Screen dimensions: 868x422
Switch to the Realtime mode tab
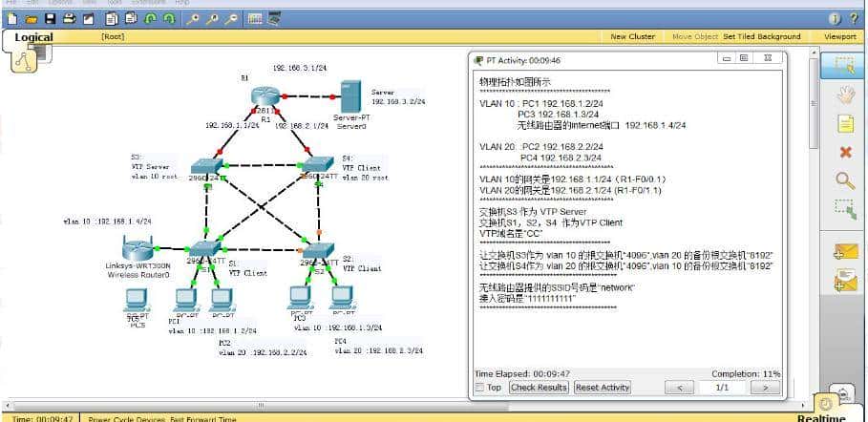(820, 417)
